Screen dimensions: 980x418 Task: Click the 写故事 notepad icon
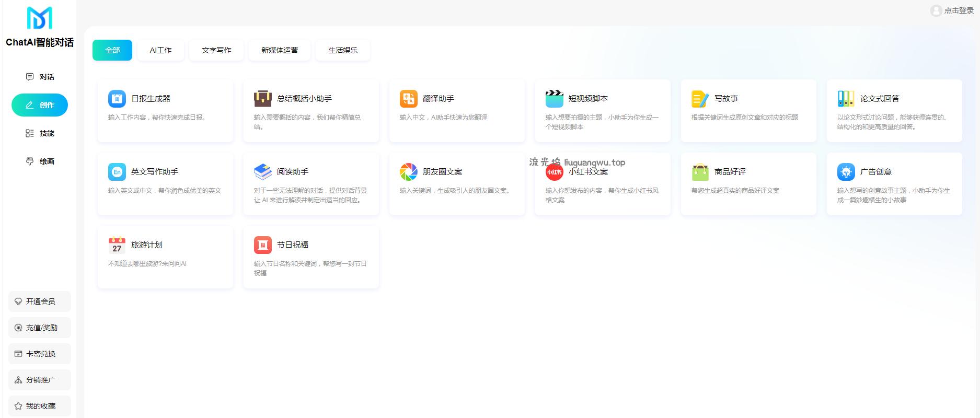click(x=700, y=98)
